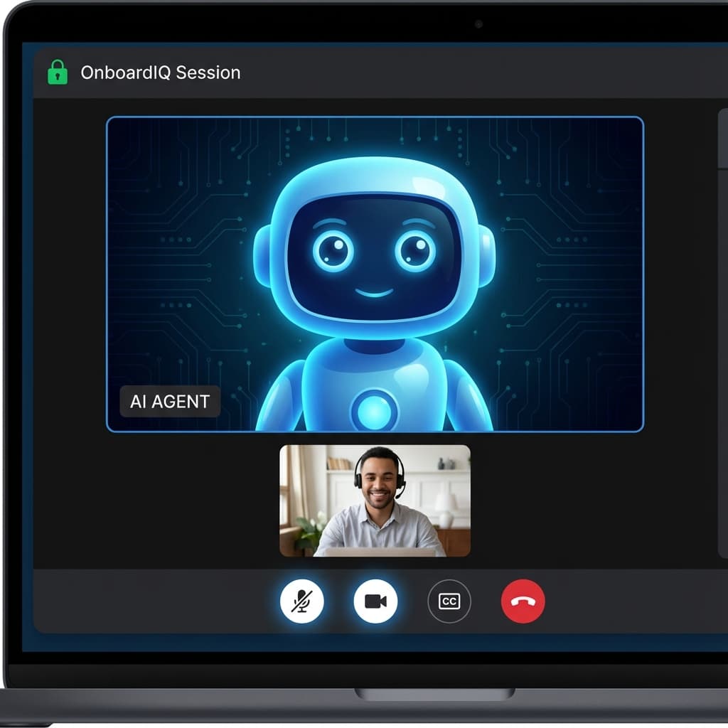Click the AI AGENT name label
Image resolution: width=728 pixels, height=728 pixels.
[x=170, y=402]
